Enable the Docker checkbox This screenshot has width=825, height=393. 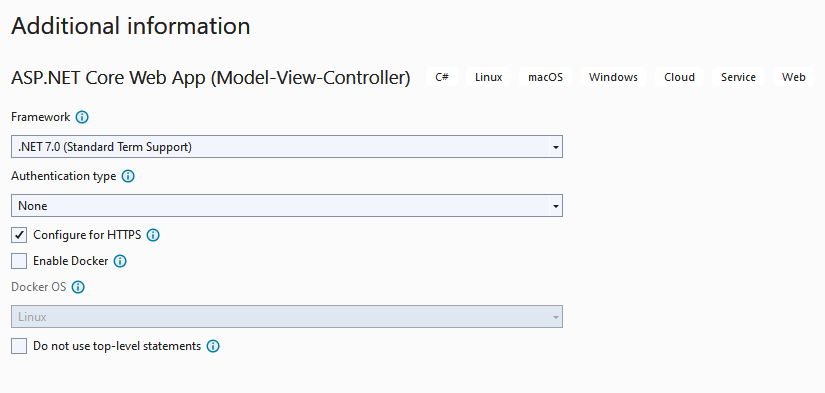click(x=19, y=261)
